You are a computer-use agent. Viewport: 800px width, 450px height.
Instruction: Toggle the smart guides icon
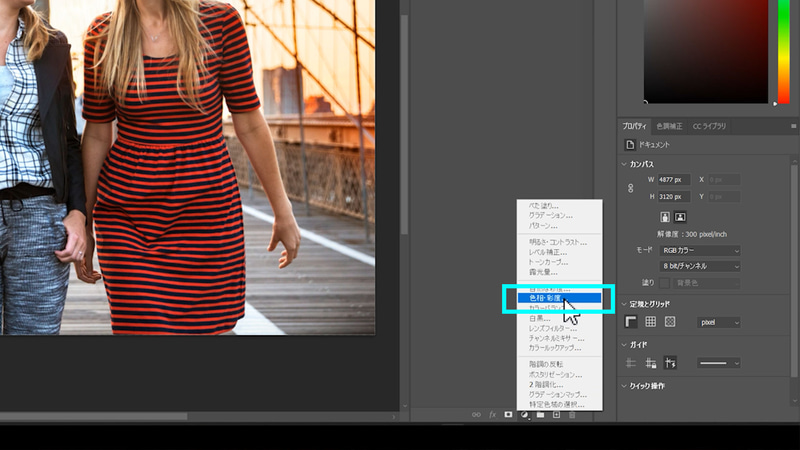tap(670, 363)
